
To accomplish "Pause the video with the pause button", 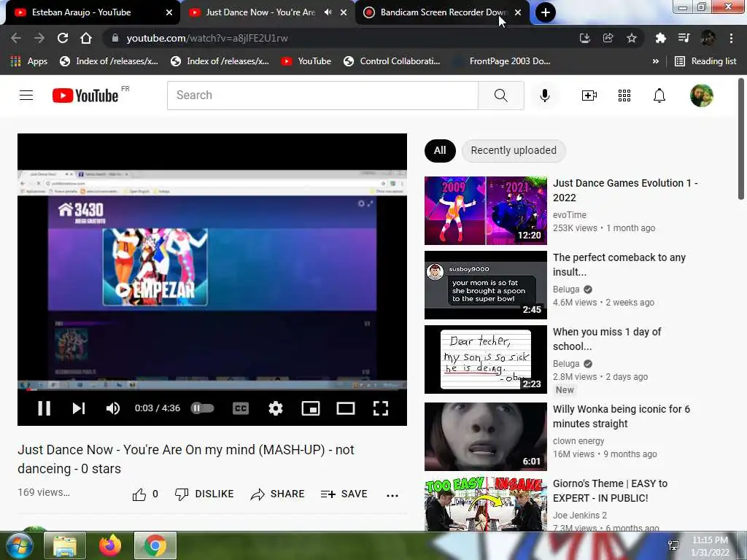I will 44,408.
